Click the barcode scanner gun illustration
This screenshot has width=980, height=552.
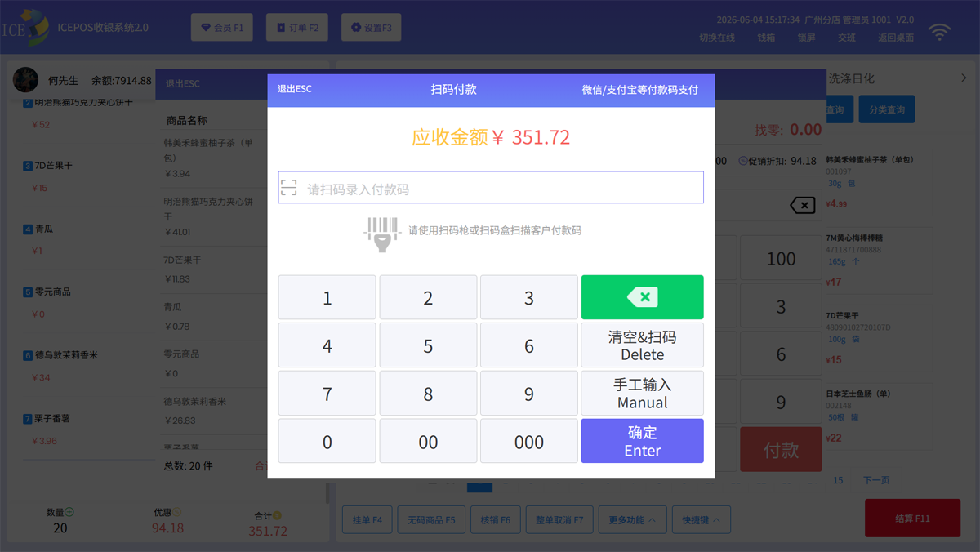tap(381, 234)
